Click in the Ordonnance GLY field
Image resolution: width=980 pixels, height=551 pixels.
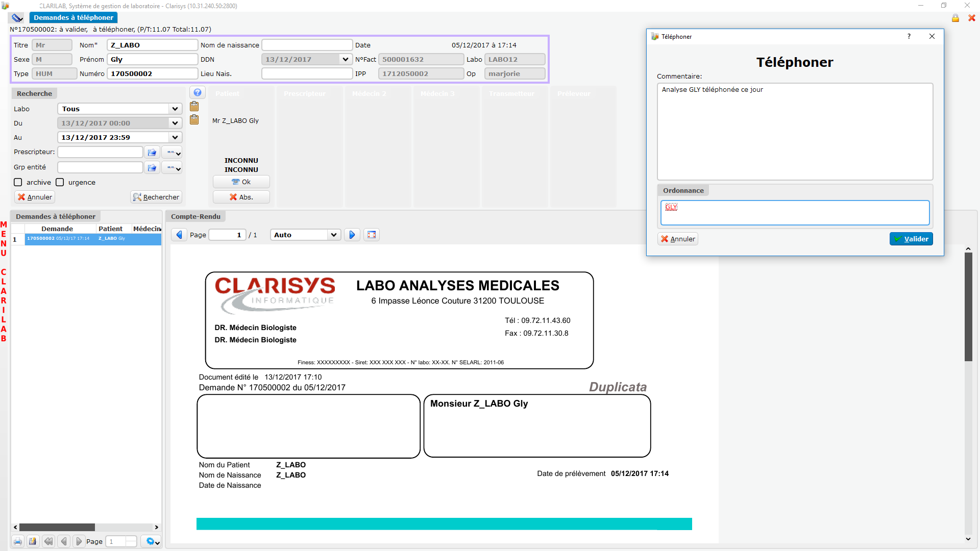click(x=795, y=213)
